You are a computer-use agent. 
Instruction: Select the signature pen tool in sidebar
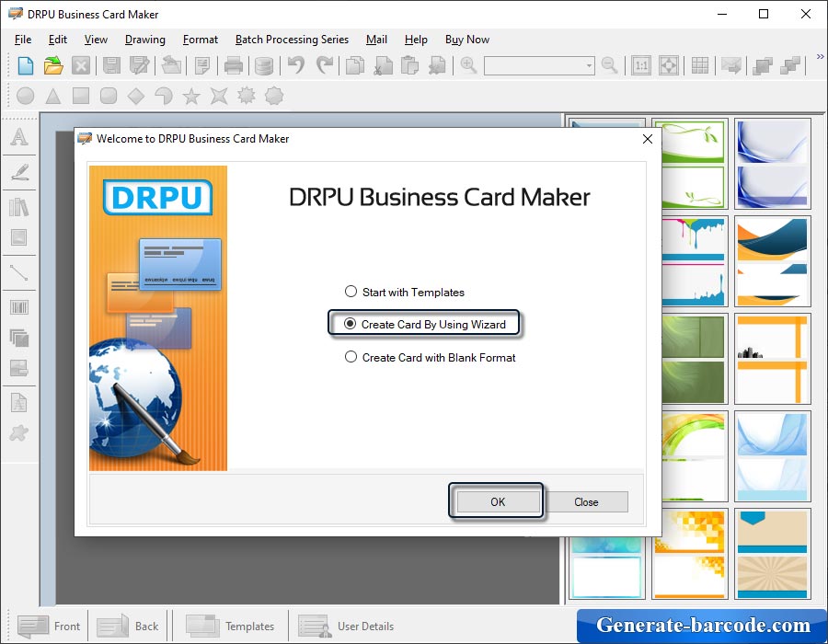click(x=19, y=171)
